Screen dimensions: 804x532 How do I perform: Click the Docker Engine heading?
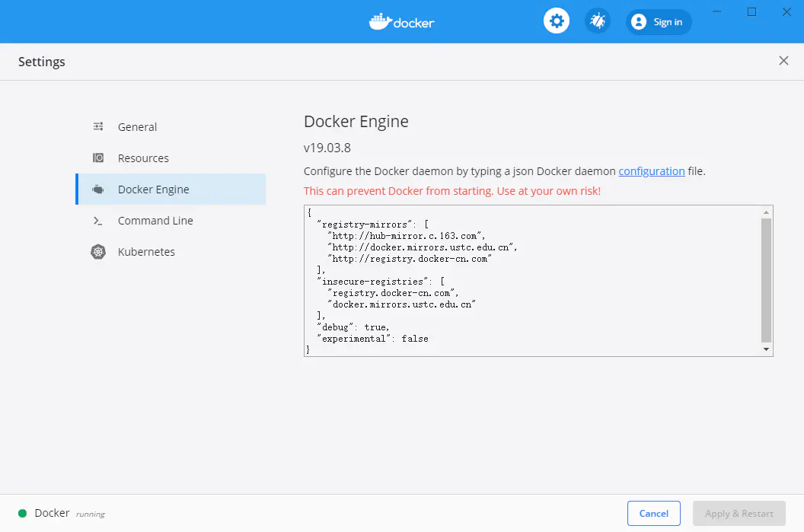[356, 121]
